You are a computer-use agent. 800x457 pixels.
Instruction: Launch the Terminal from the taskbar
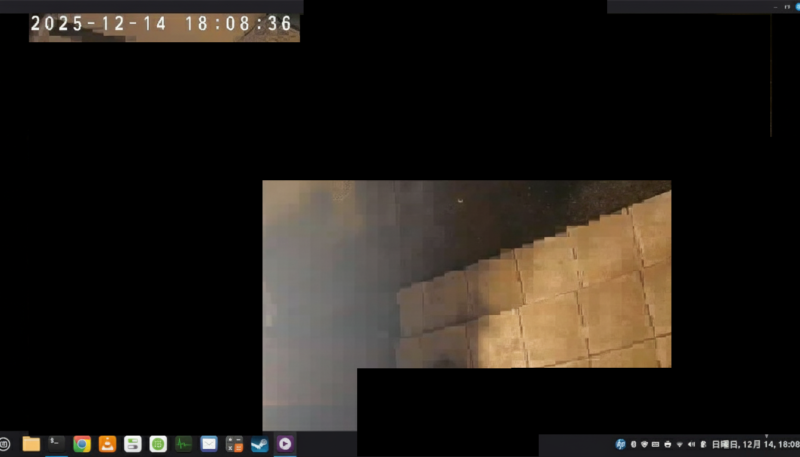coord(57,444)
